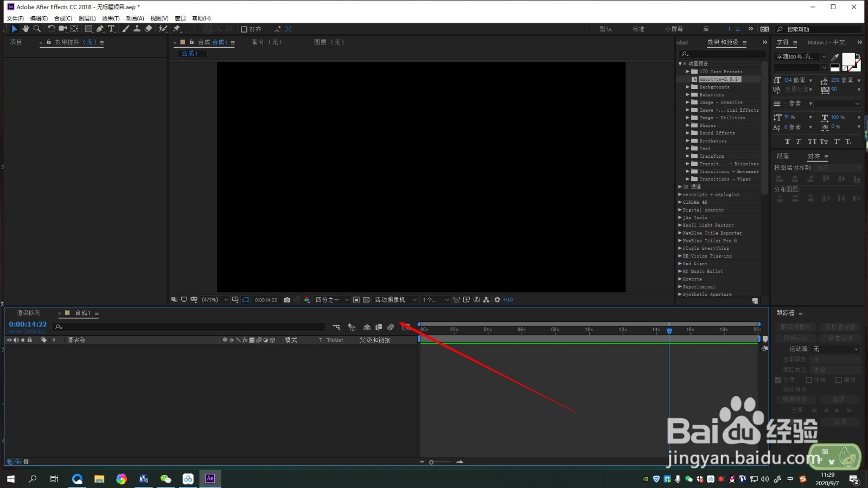Toggle the transparency grid in viewer
The image size is (868, 488).
tap(366, 300)
